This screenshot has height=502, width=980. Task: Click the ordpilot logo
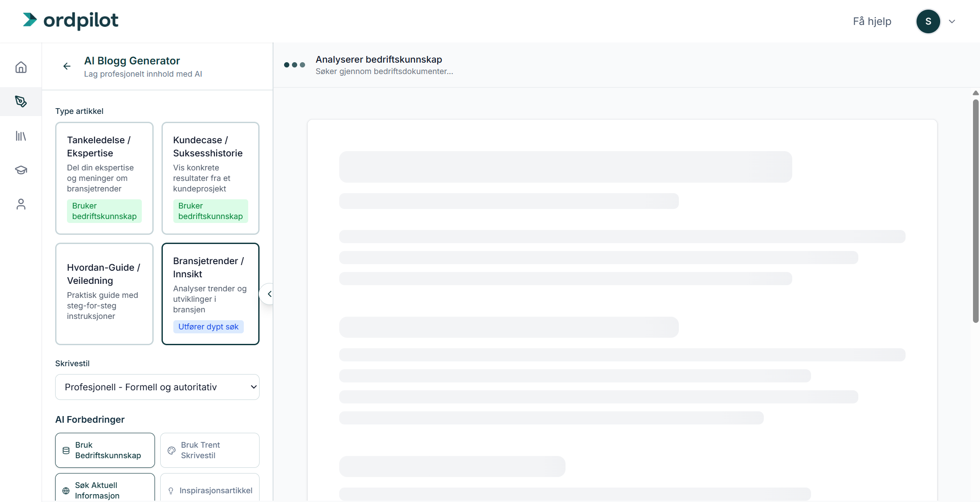[x=71, y=21]
